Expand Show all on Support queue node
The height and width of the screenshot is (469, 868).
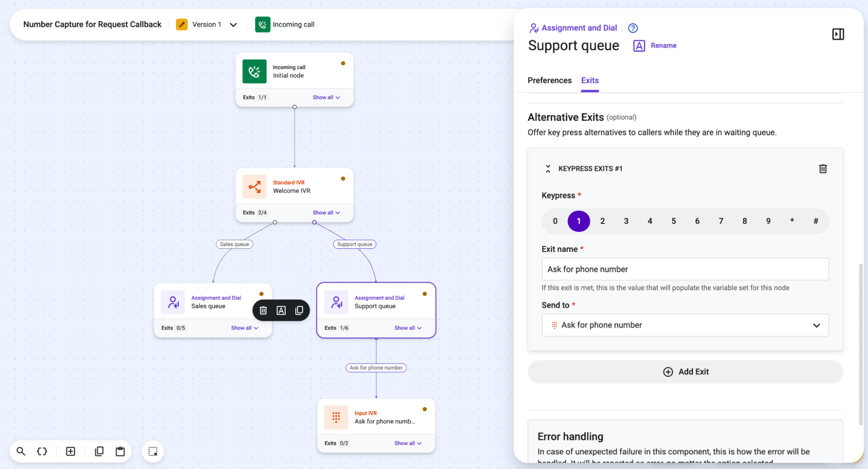[x=408, y=328]
